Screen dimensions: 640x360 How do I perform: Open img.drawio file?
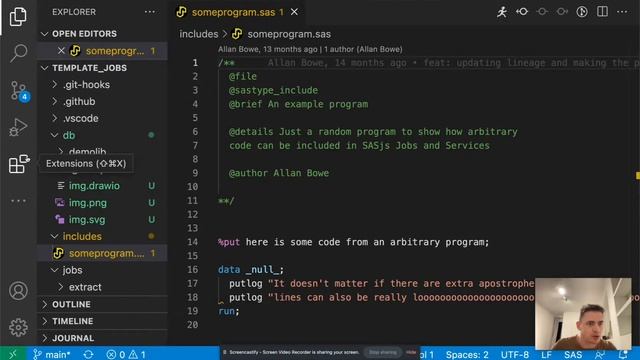(x=102, y=186)
